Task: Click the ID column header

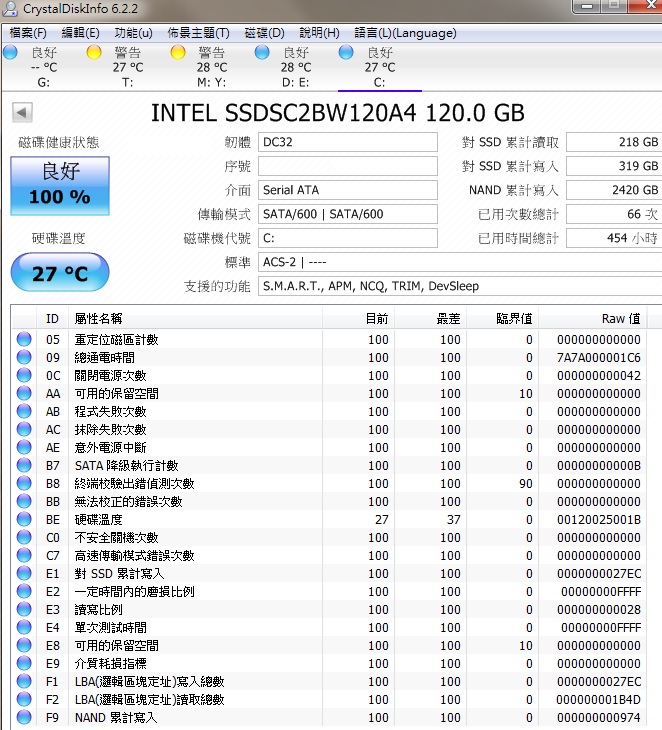Action: coord(52,318)
